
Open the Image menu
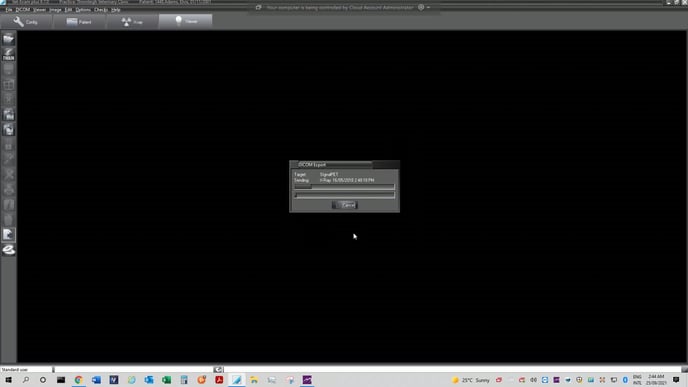[x=55, y=10]
